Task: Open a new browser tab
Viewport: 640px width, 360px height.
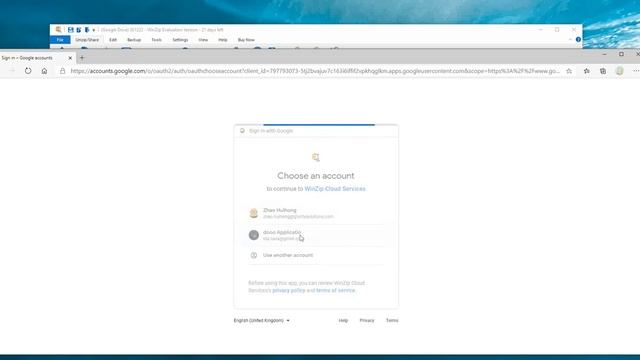Action: click(82, 58)
